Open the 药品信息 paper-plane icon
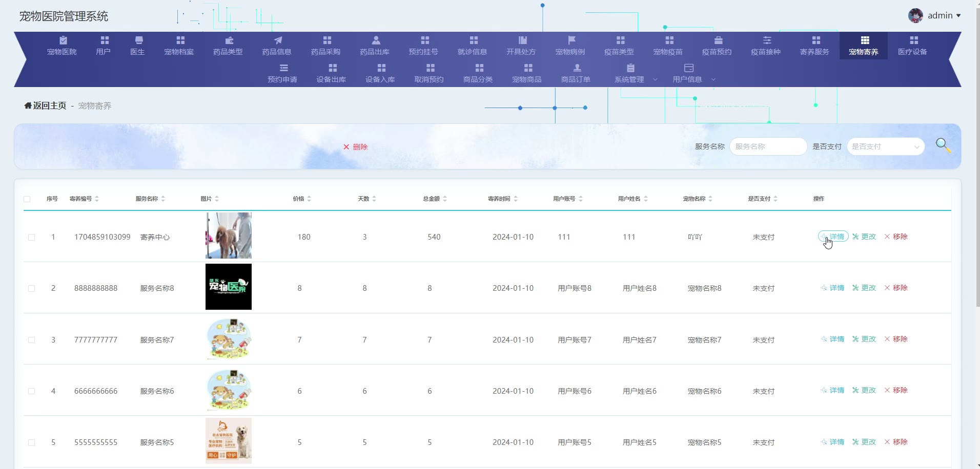Screen dimensions: 980x469 pyautogui.click(x=277, y=40)
